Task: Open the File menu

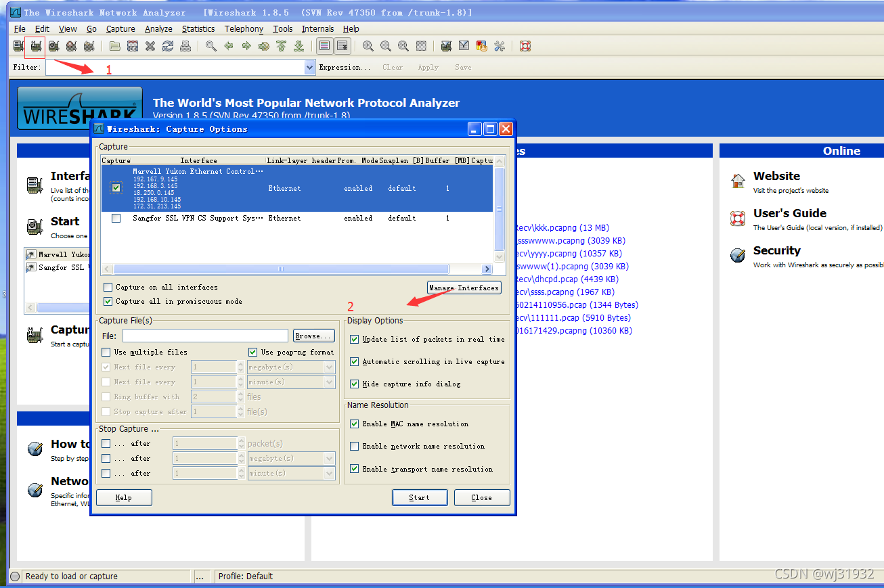Action: coord(20,28)
